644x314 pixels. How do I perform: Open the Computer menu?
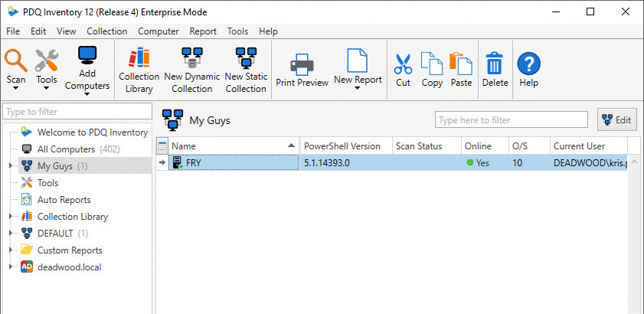click(158, 31)
